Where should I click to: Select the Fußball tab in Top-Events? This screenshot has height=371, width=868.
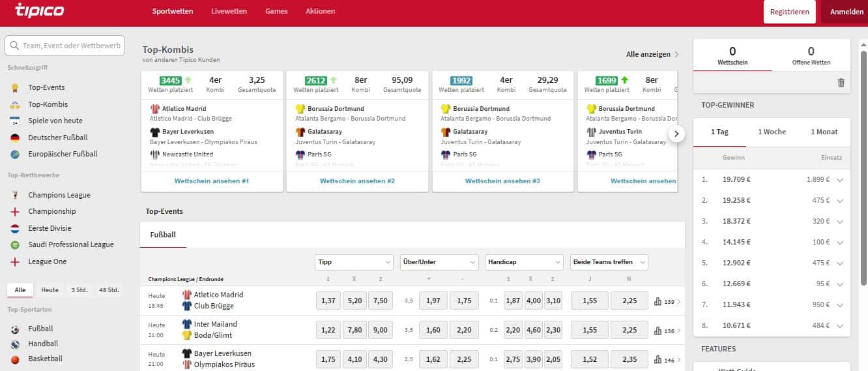coord(163,235)
